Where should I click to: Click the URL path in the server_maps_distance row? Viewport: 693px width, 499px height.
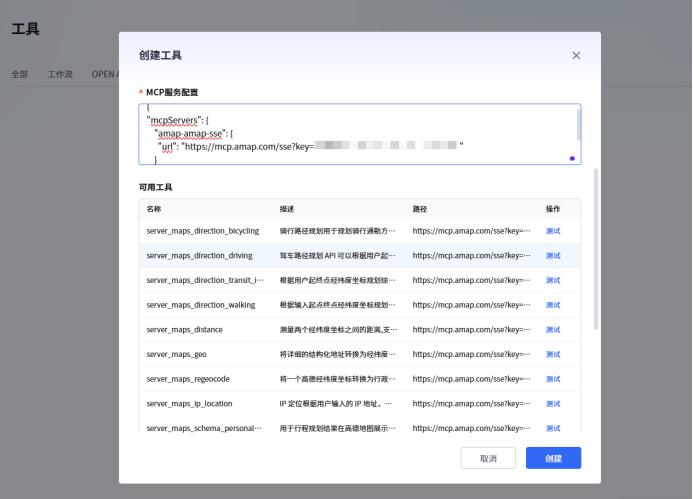tap(472, 330)
